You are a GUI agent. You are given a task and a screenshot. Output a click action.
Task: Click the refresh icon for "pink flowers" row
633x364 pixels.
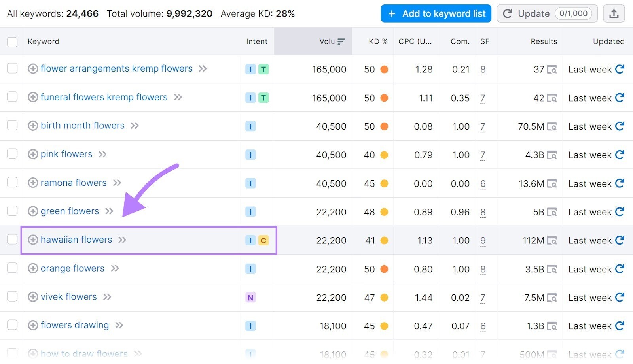pyautogui.click(x=620, y=154)
